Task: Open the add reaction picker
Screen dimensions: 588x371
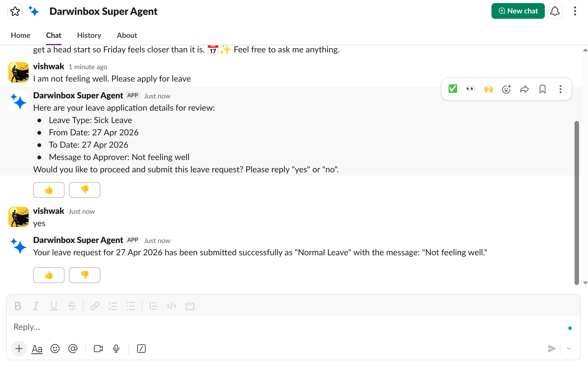Action: click(x=507, y=89)
